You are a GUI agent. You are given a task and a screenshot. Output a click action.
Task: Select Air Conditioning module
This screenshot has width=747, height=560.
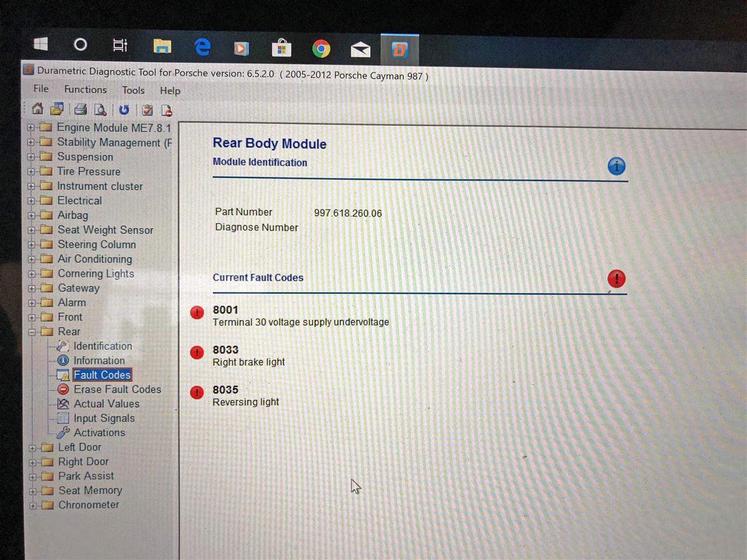tap(95, 259)
